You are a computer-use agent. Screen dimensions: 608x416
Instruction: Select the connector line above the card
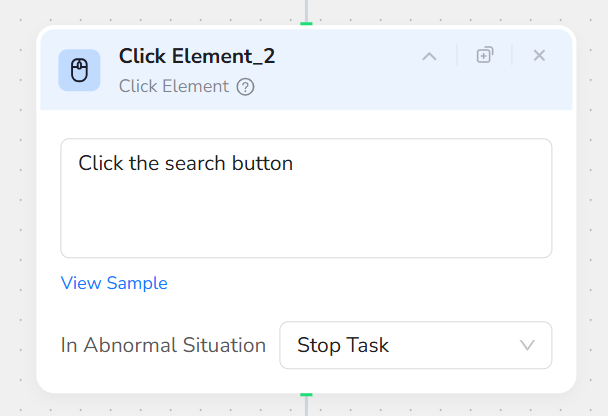click(x=306, y=9)
